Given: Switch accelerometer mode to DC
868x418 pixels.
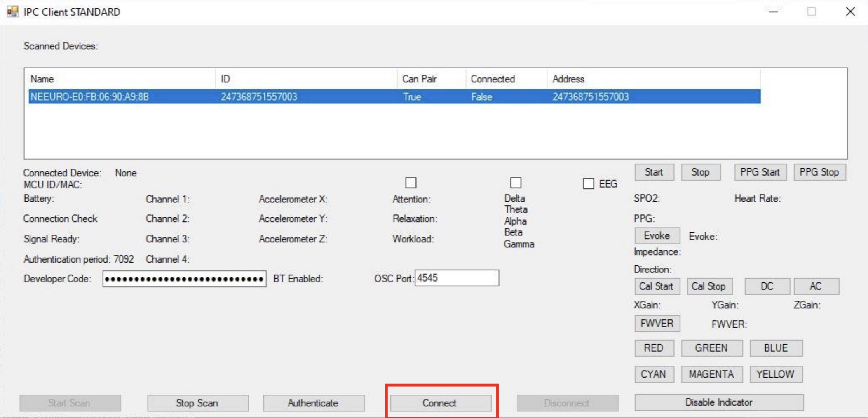Looking at the screenshot, I should click(767, 286).
